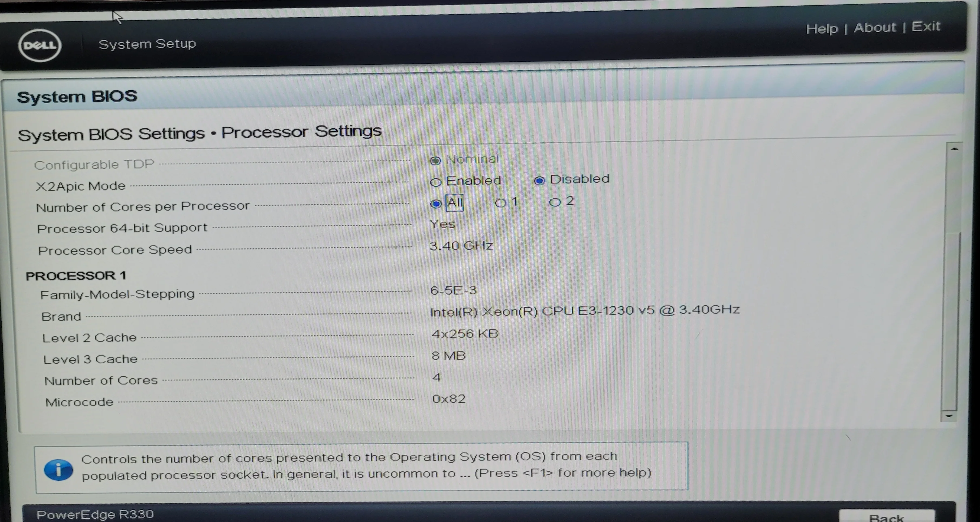Click the PowerEdge R330 footer text
The width and height of the screenshot is (980, 522).
(95, 514)
